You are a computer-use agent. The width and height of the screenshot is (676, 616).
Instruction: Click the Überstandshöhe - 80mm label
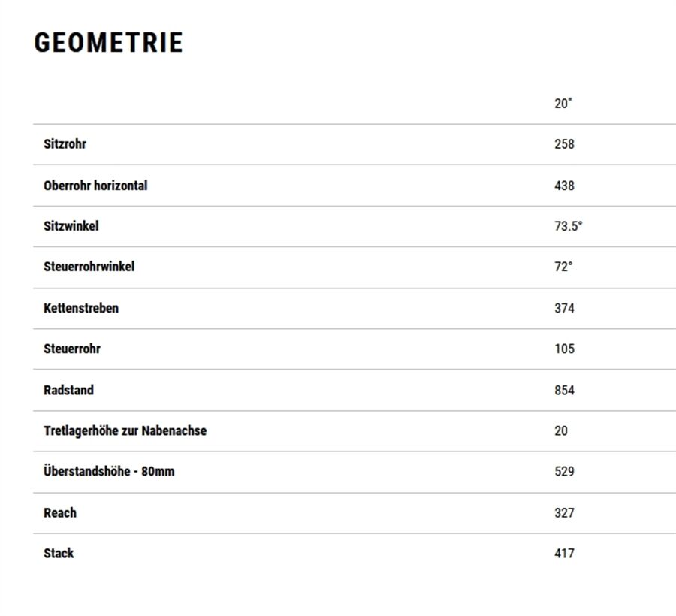[x=109, y=472]
